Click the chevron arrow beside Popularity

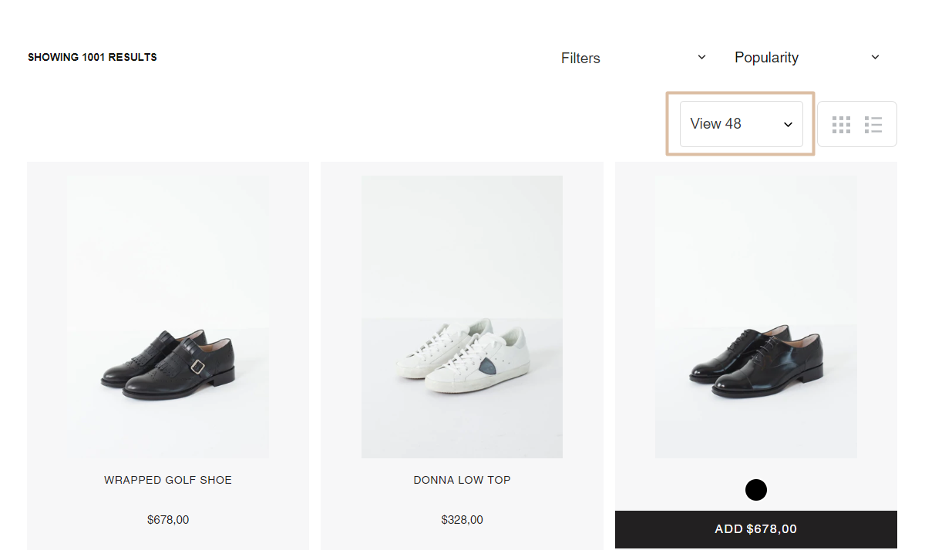point(875,57)
